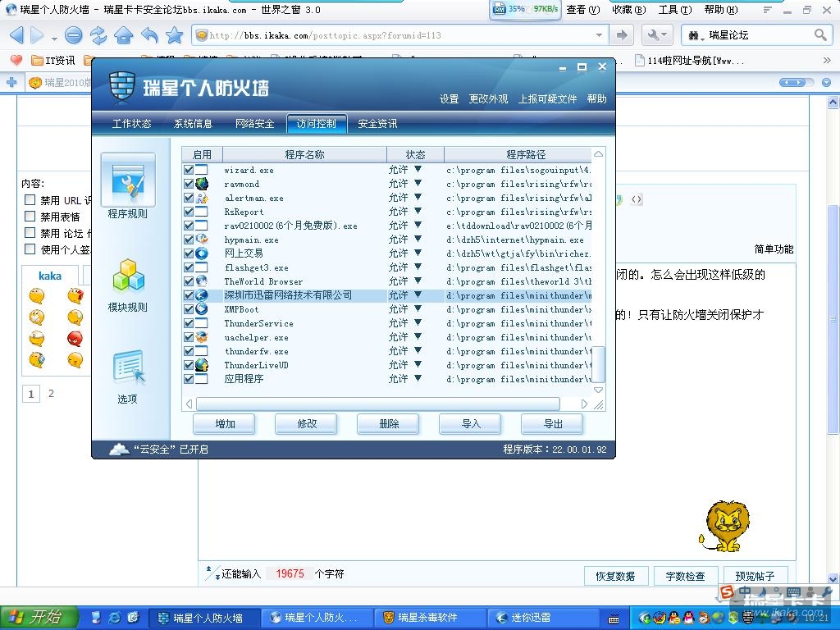Screen dimensions: 840x630
Task: Check the 使用个人签名 checkbox on forum page
Action: coord(30,249)
